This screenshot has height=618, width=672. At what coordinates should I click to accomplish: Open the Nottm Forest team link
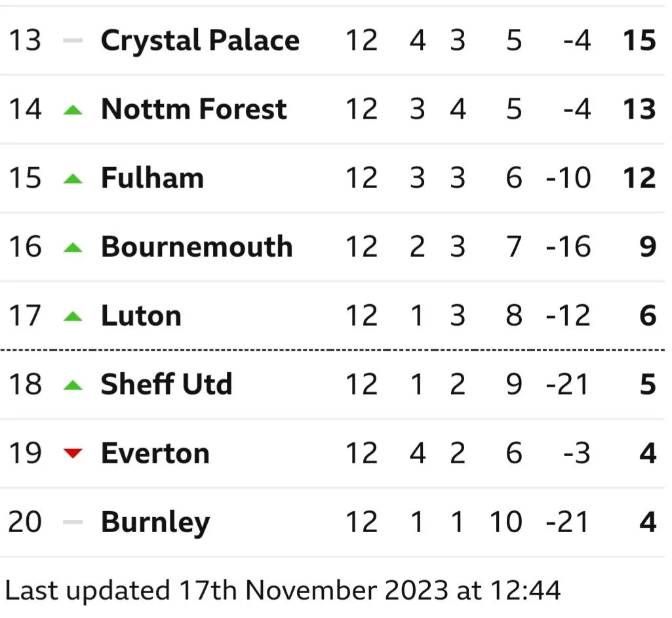[193, 109]
